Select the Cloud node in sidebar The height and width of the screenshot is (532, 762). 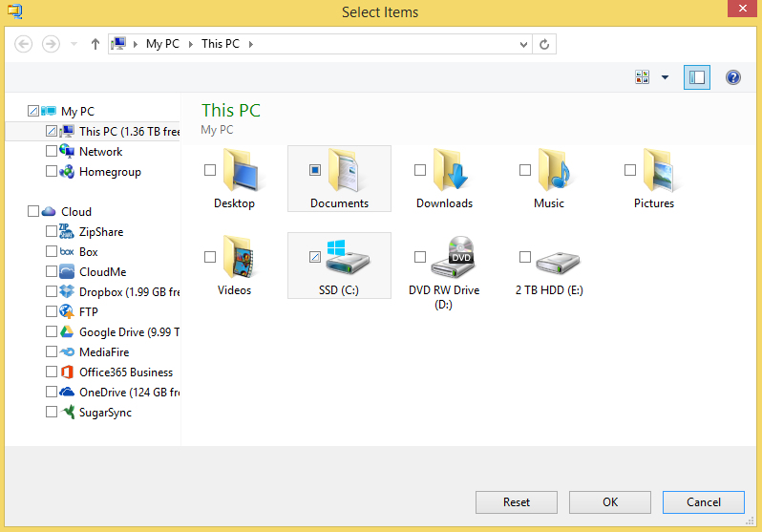(76, 212)
